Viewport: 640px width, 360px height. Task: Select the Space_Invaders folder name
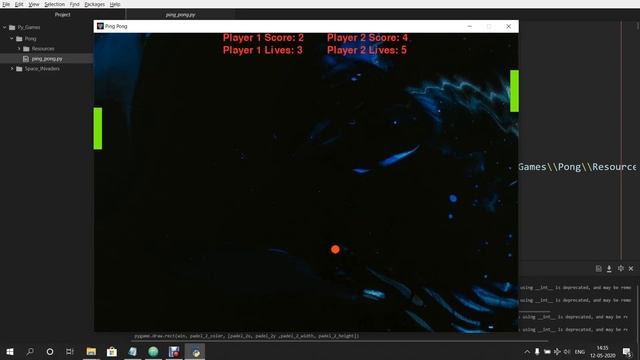[42, 69]
